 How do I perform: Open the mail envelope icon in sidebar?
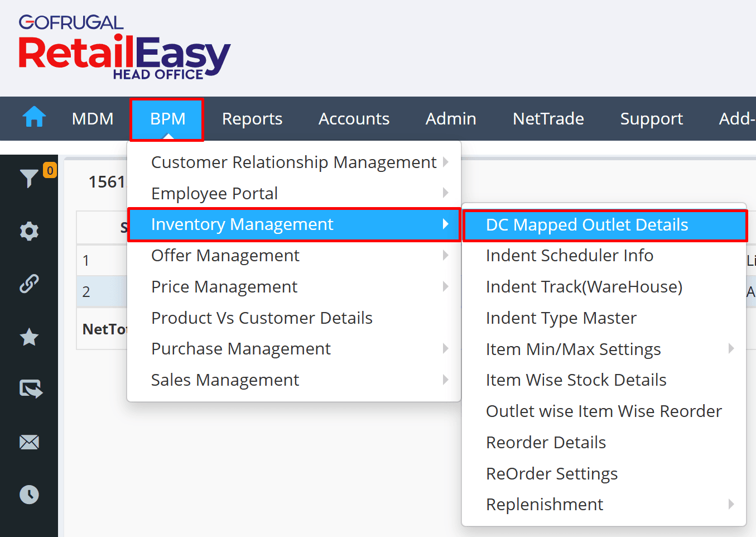[29, 442]
